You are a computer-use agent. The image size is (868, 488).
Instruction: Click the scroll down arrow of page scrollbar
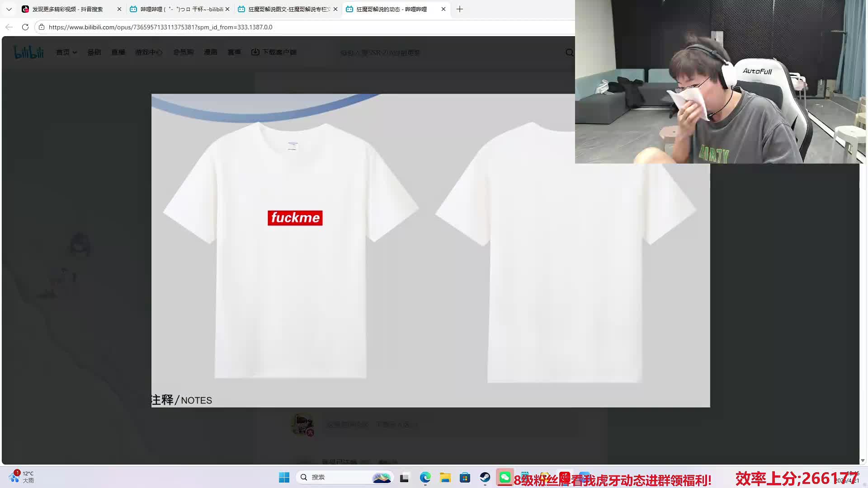863,460
